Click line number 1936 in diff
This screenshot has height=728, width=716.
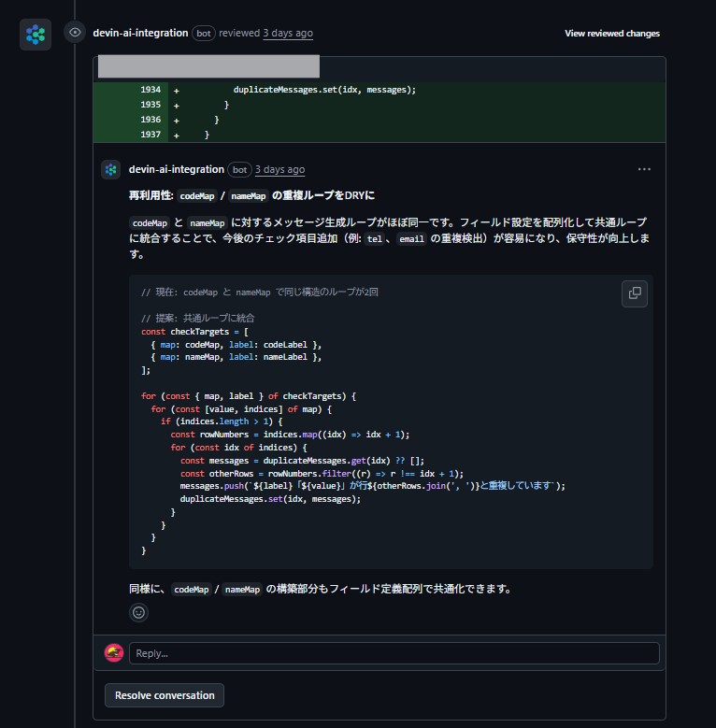tap(150, 120)
